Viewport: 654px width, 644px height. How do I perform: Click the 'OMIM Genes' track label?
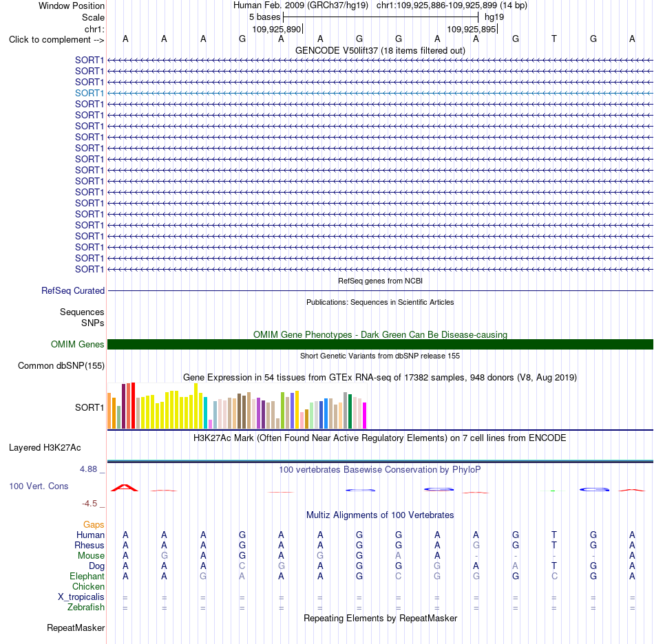[x=77, y=344]
